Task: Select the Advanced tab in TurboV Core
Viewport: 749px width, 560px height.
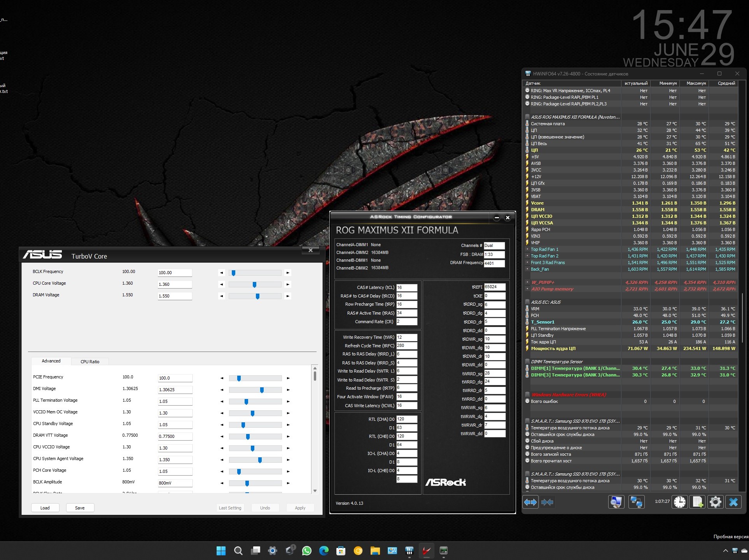Action: pyautogui.click(x=51, y=361)
